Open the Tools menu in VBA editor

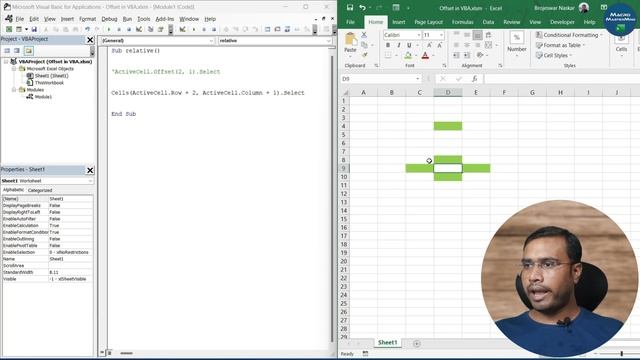[144, 19]
